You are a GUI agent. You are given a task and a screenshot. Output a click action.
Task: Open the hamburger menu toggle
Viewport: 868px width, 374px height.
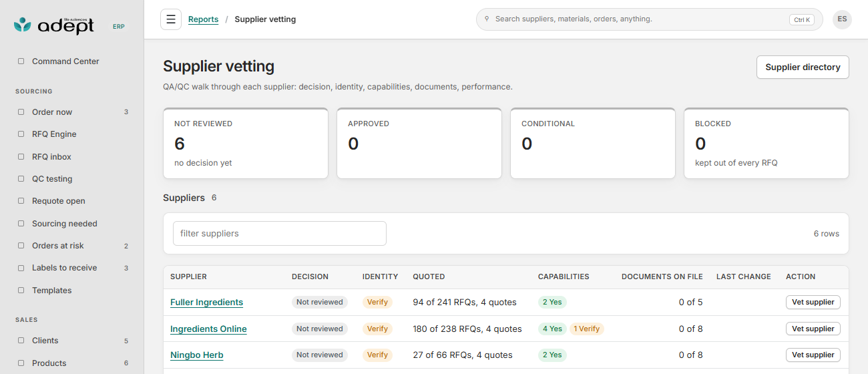[x=171, y=19]
